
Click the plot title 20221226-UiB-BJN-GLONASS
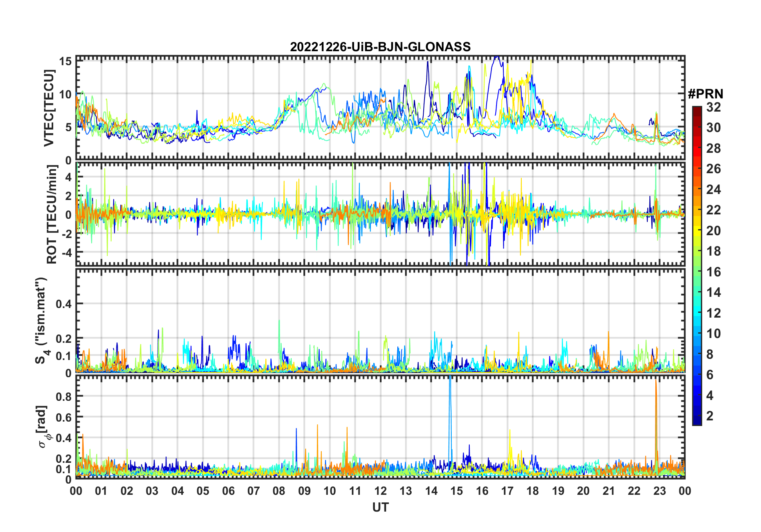pos(380,47)
